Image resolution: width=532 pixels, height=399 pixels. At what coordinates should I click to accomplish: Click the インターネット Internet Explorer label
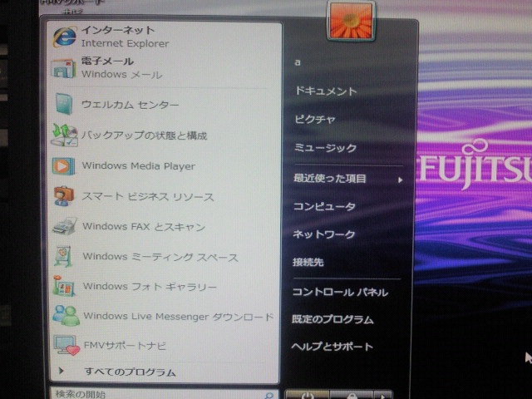pyautogui.click(x=125, y=37)
